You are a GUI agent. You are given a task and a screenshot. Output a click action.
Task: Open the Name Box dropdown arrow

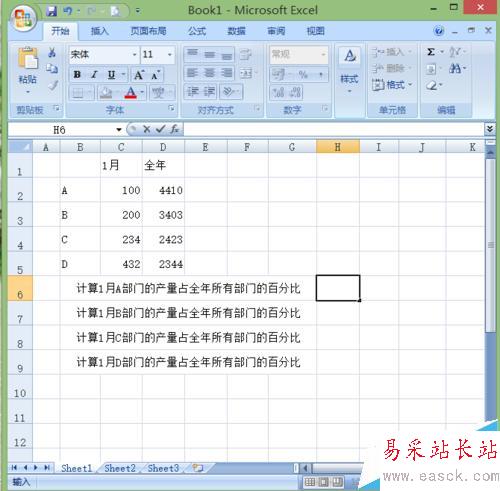tap(119, 129)
